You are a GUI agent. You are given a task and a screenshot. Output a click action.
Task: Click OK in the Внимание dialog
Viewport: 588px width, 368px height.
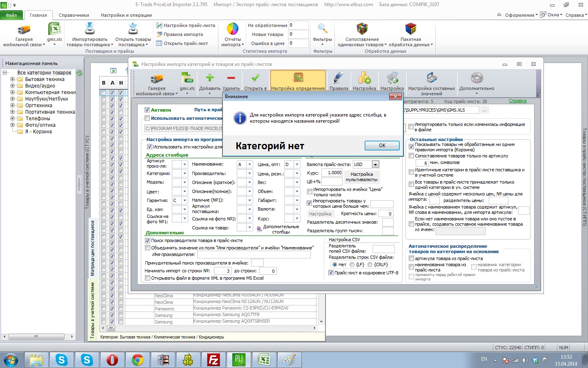[382, 146]
